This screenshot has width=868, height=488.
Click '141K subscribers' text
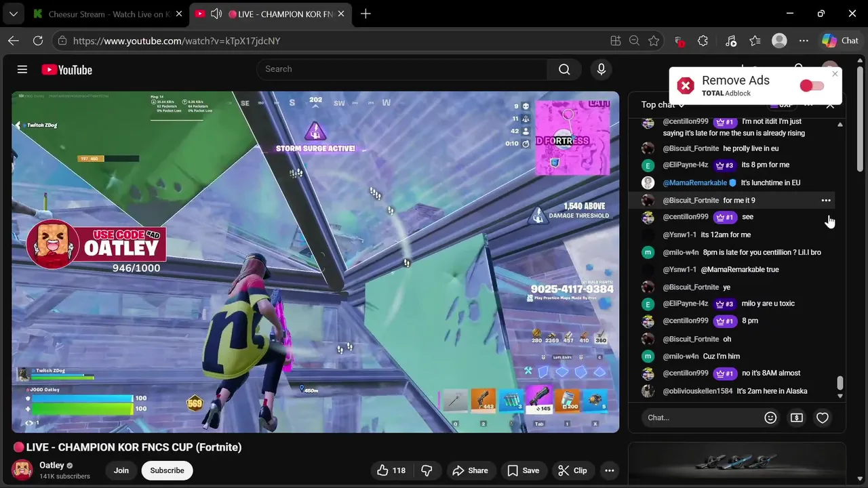64,476
